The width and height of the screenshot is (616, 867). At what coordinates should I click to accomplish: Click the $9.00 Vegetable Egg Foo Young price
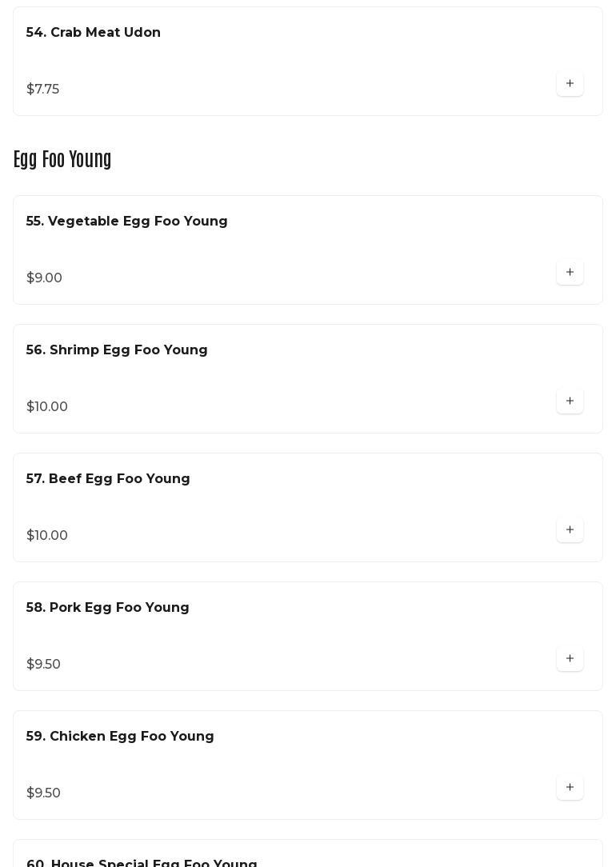[x=45, y=278]
